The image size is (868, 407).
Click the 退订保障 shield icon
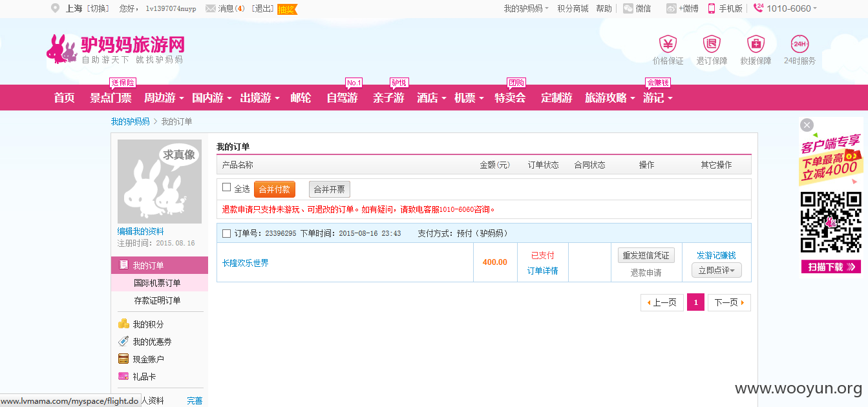tap(712, 44)
